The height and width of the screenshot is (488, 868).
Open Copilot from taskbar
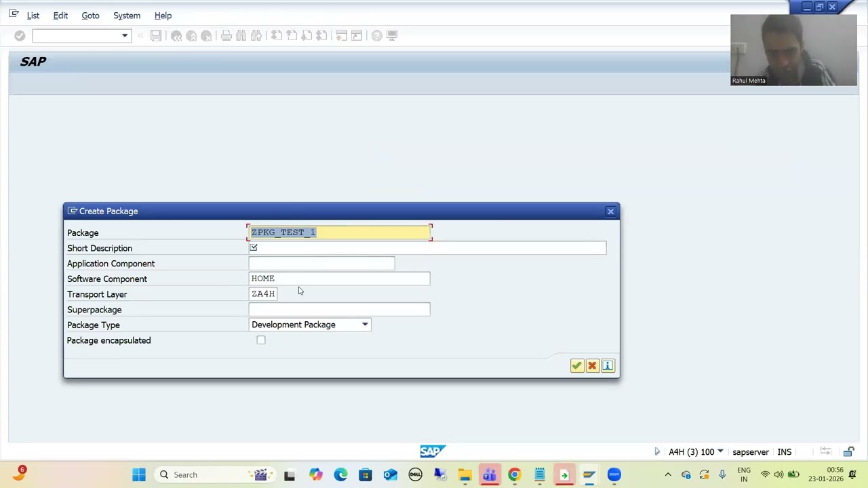[315, 474]
